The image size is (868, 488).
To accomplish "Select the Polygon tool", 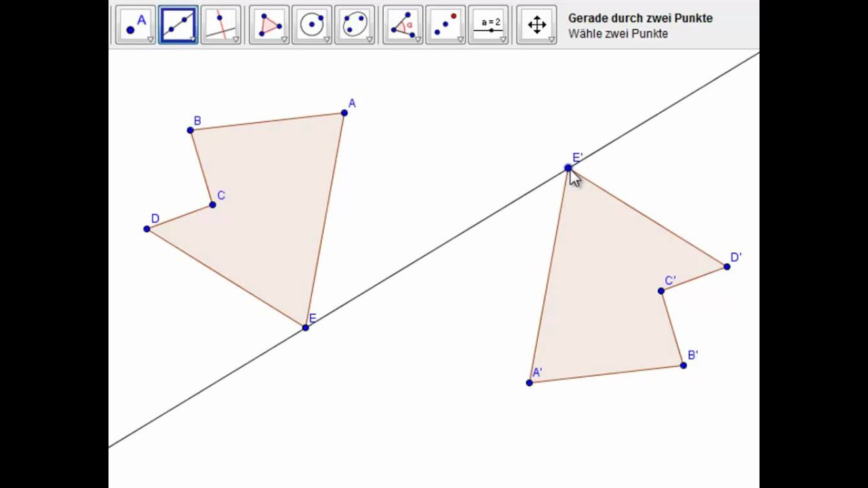I will pyautogui.click(x=269, y=25).
